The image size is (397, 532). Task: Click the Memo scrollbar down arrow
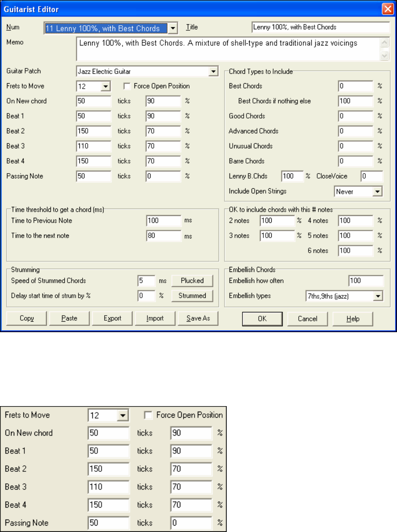[x=385, y=56]
